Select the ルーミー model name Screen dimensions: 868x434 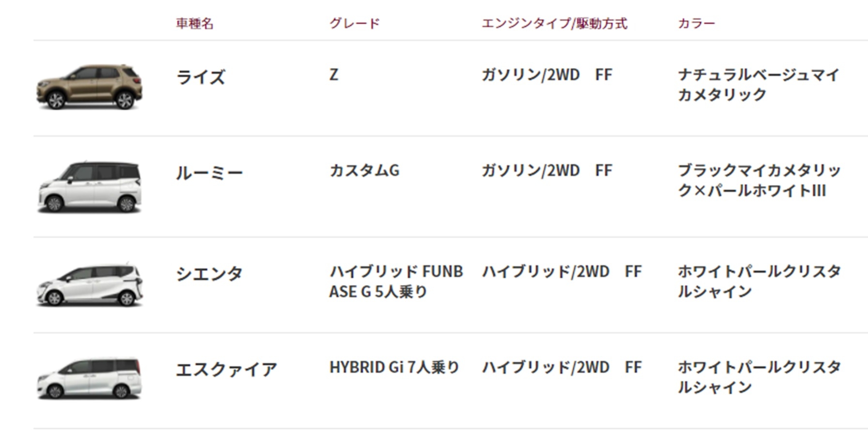tap(209, 173)
